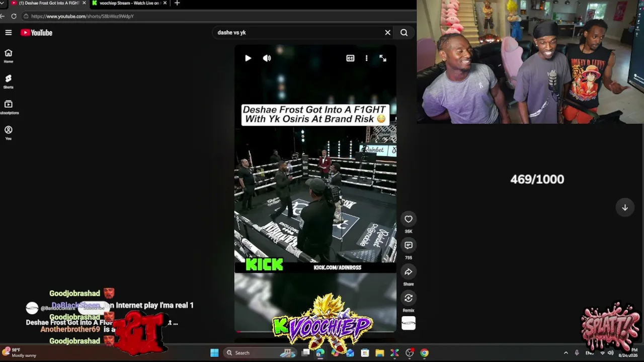Click the 469/1000 counter text

(537, 179)
